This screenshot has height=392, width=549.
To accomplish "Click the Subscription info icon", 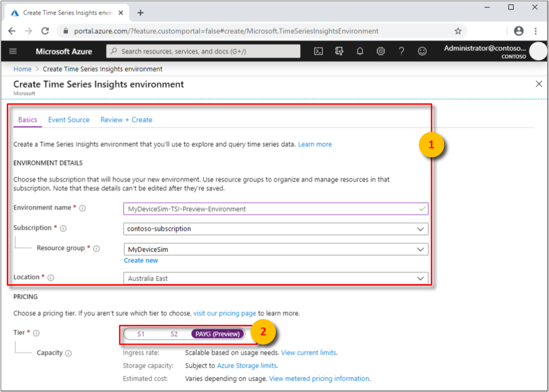I will click(63, 229).
